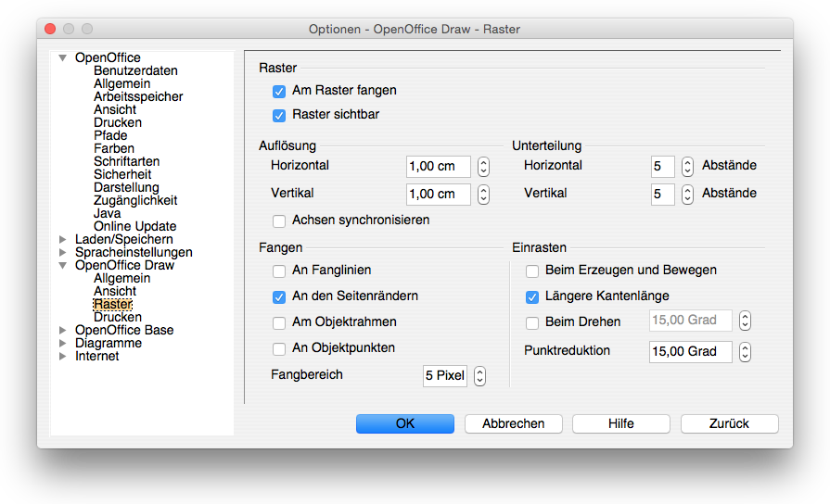Image resolution: width=830 pixels, height=504 pixels.
Task: Expand the Spracheinstellungen node
Action: pos(63,252)
